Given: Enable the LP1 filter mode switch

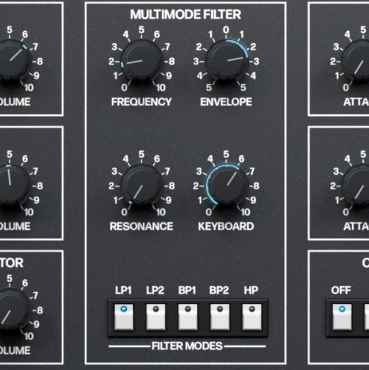Looking at the screenshot, I should 124,317.
